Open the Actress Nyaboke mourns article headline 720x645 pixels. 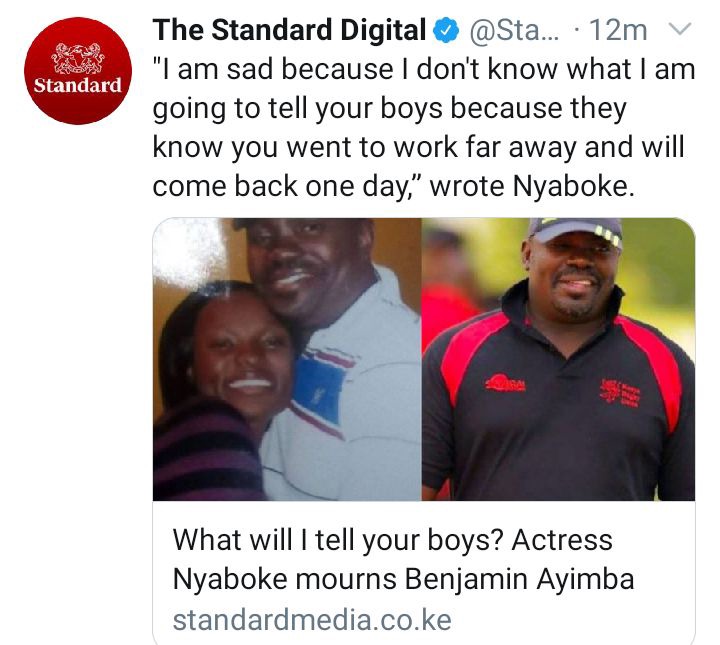tap(403, 559)
